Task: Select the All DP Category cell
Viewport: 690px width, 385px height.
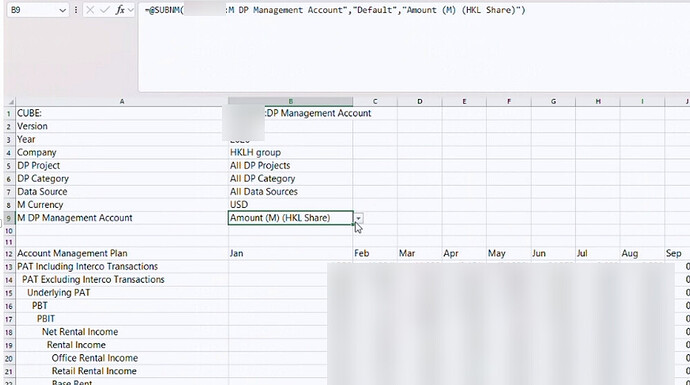Action: pyautogui.click(x=290, y=179)
